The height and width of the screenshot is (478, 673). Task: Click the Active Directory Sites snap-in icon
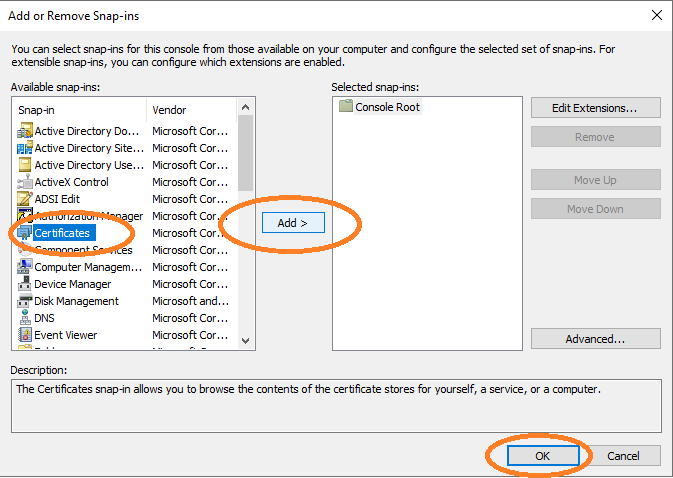(x=25, y=148)
